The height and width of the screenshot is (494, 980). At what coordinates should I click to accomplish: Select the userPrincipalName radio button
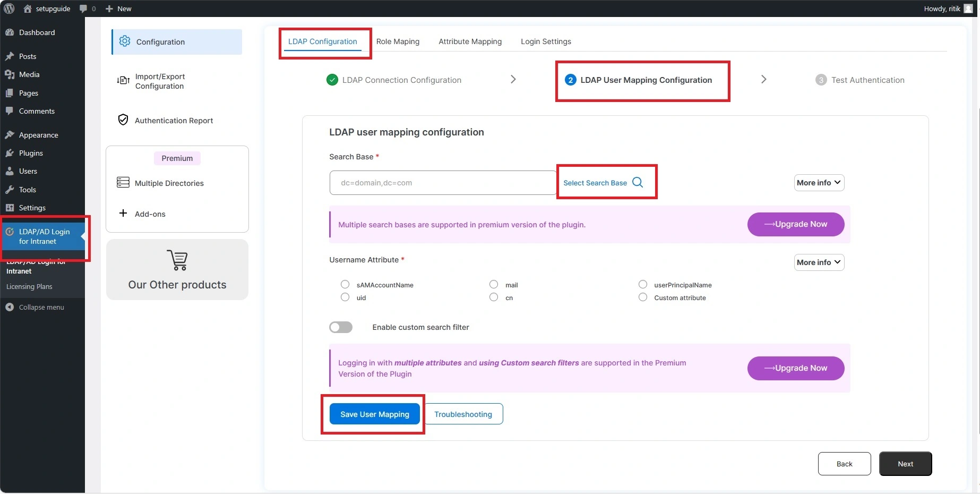click(x=643, y=284)
